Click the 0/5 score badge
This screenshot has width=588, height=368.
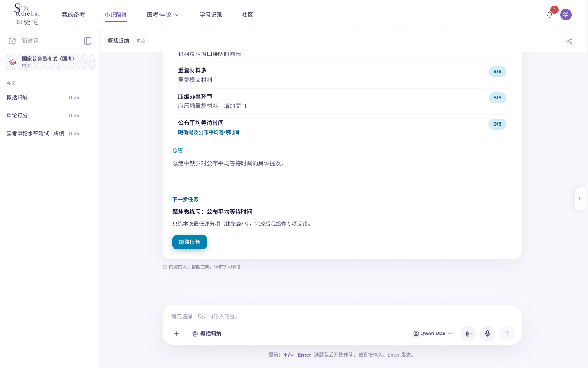(497, 124)
